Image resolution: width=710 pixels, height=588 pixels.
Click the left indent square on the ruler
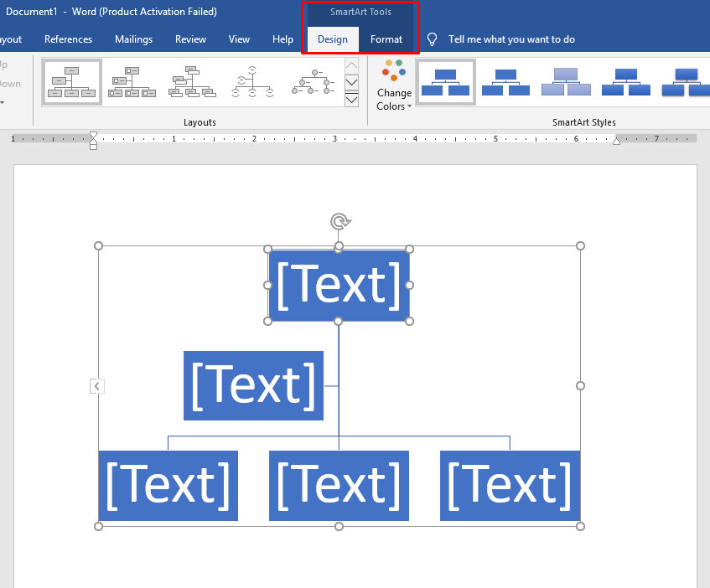pos(93,147)
